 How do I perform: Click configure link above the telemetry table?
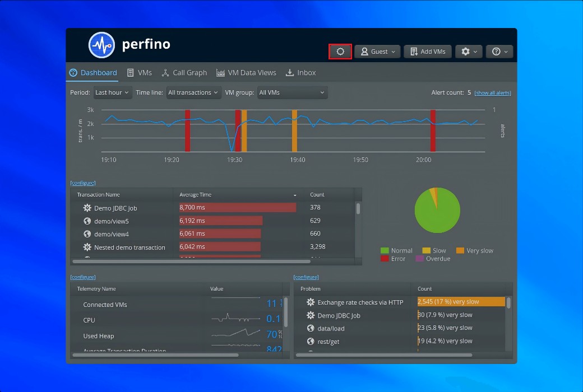tap(83, 277)
